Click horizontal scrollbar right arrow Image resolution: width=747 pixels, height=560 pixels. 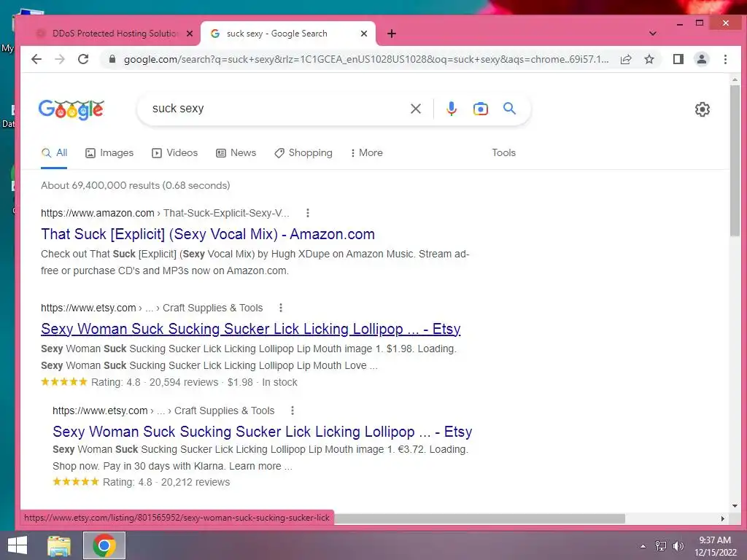(723, 518)
